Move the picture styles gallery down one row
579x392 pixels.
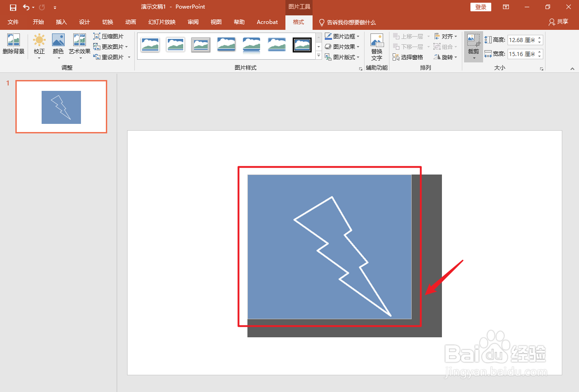[318, 46]
